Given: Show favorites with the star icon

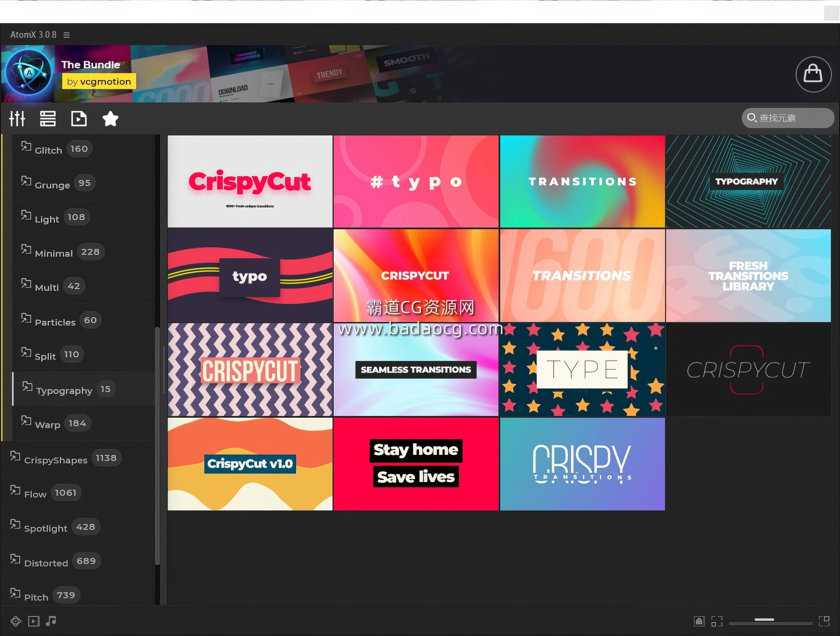Looking at the screenshot, I should 110,119.
